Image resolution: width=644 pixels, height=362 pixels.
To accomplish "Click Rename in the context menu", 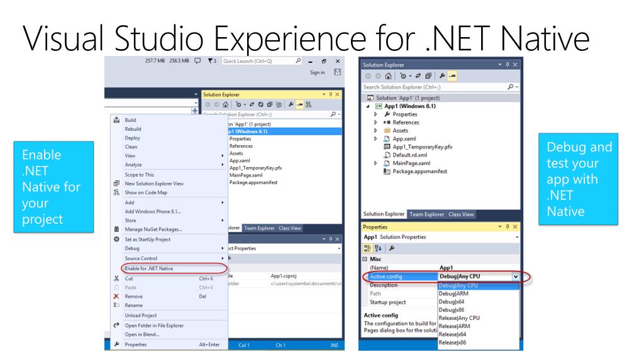I will click(133, 305).
